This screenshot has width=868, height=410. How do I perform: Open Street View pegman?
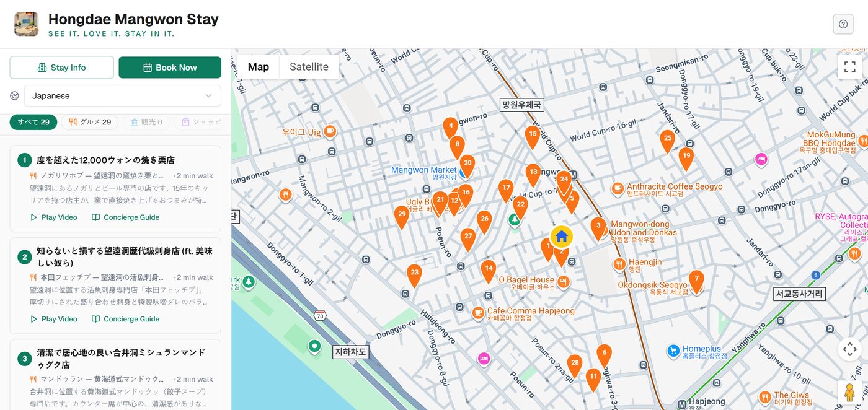point(849,393)
